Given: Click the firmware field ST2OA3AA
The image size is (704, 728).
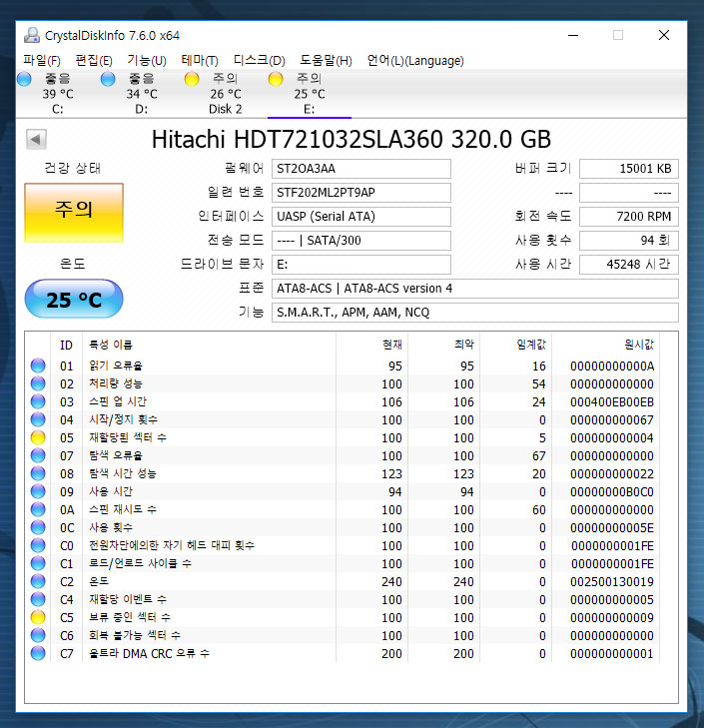Looking at the screenshot, I should (360, 169).
